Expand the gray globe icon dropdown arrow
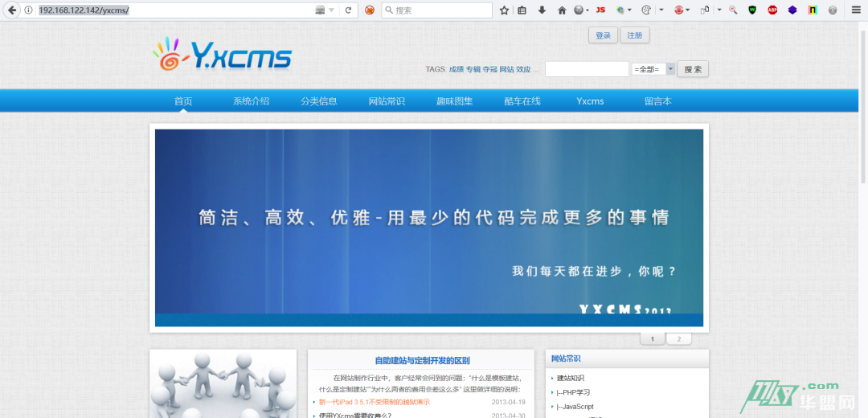This screenshot has width=868, height=418. pos(587,10)
